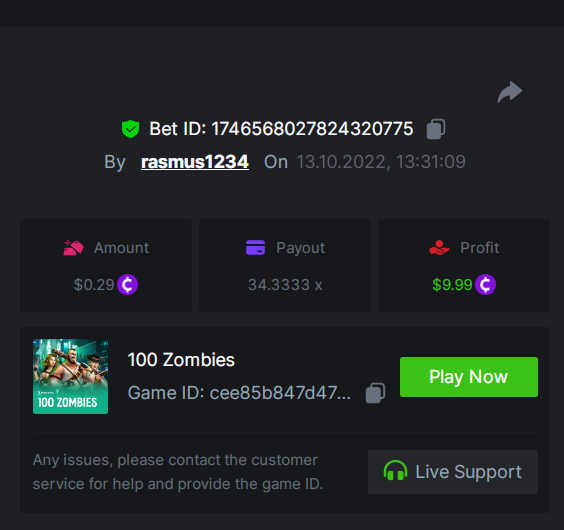Click the 34.3333 x payout value
The height and width of the screenshot is (530, 564).
pyautogui.click(x=285, y=285)
